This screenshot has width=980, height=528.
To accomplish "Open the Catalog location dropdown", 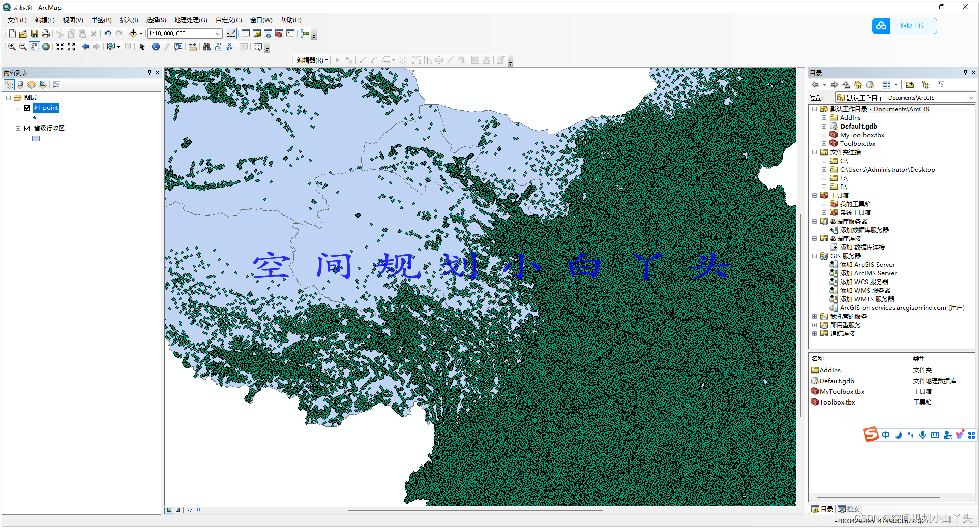I will [971, 98].
